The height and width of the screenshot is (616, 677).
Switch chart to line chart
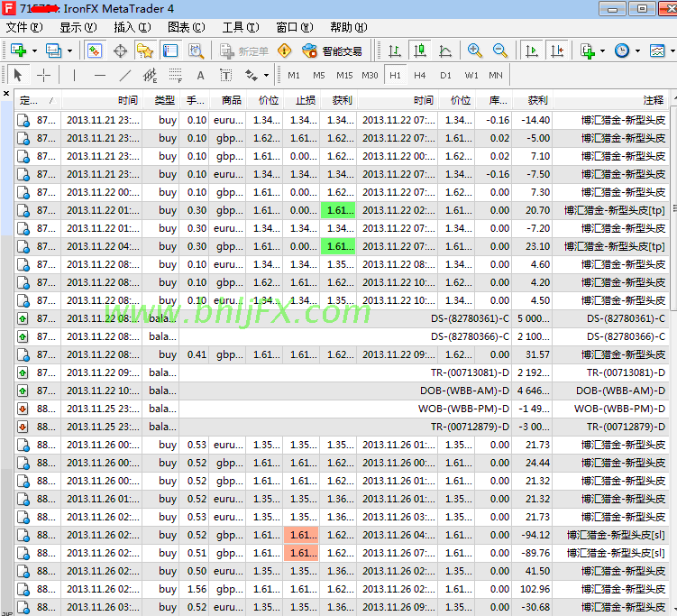[445, 51]
